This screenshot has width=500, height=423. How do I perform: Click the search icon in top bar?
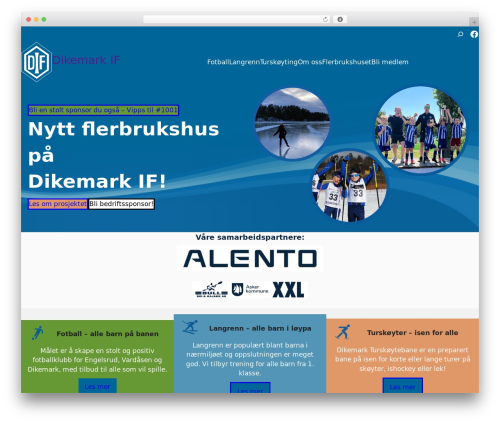(x=460, y=34)
